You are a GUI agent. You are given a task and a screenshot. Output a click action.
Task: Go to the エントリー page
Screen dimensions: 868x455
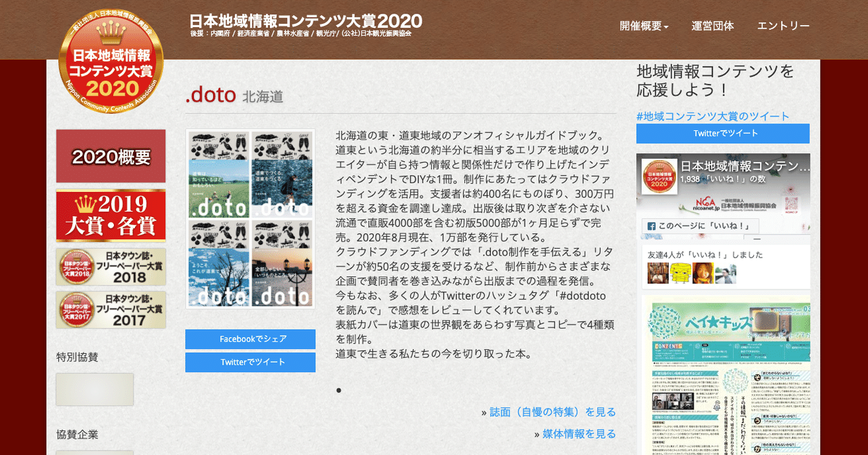point(783,26)
